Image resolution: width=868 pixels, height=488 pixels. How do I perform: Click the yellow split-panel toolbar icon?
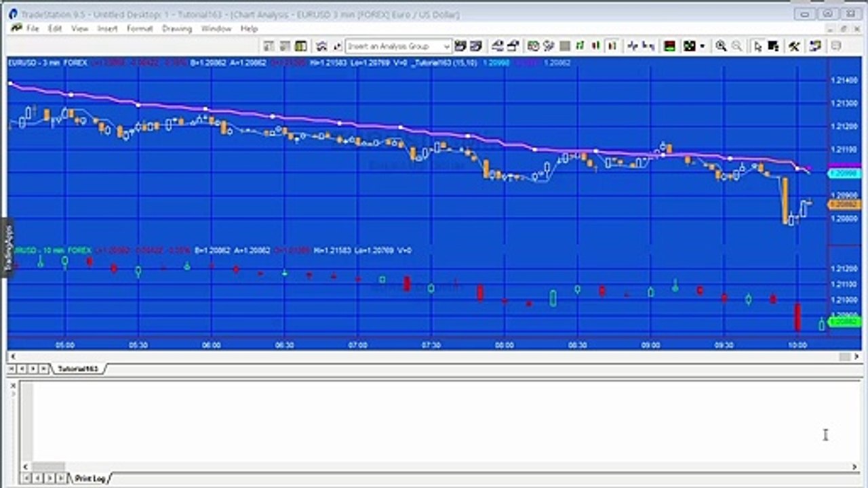pyautogui.click(x=300, y=46)
